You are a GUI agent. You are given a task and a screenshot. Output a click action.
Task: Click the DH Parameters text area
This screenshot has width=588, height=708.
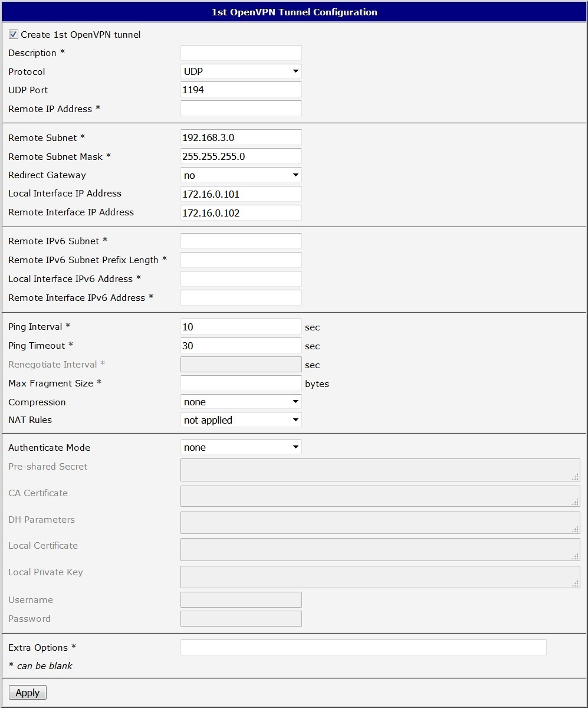[x=380, y=523]
